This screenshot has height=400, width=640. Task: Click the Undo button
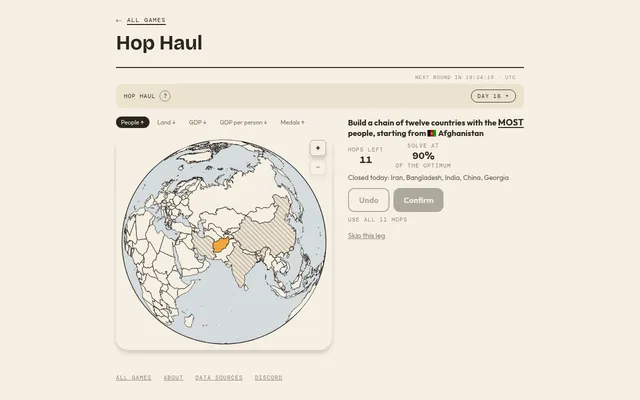tap(369, 200)
